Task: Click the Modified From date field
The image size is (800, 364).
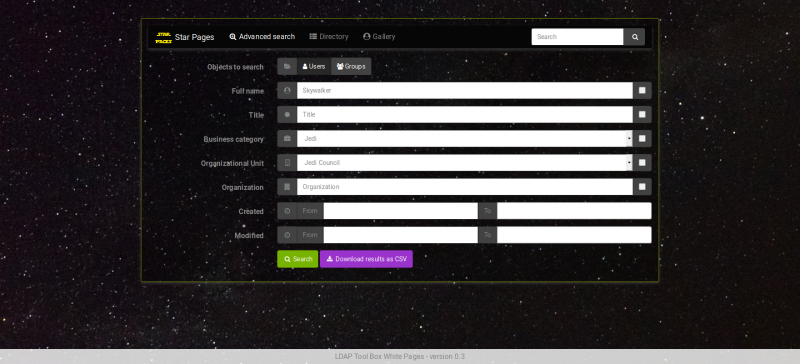Action: (401, 235)
